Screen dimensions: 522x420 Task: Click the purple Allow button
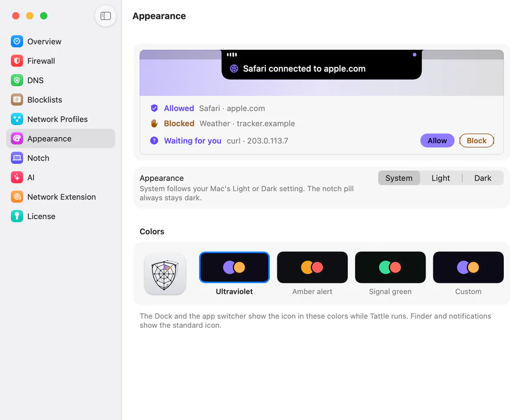coord(437,140)
